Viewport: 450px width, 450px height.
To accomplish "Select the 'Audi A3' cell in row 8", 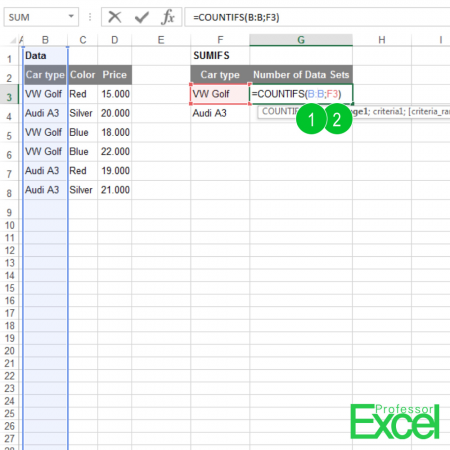I will tap(45, 190).
